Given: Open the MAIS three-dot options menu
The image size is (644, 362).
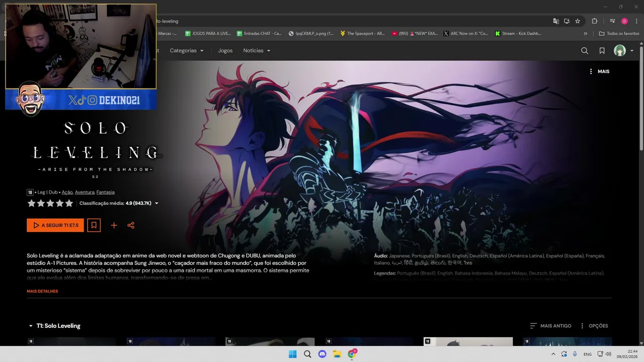Looking at the screenshot, I should click(599, 71).
